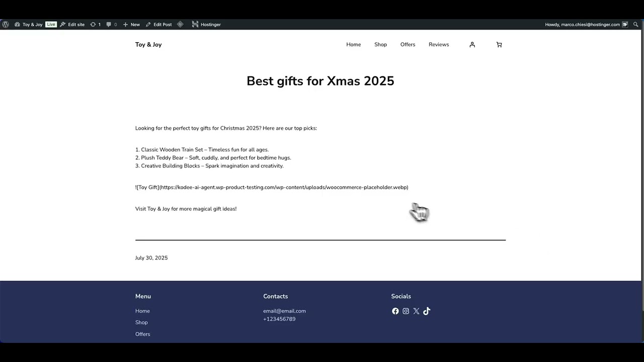Click the email@email.com contact
Screen dimensions: 644x362
pyautogui.click(x=284, y=311)
